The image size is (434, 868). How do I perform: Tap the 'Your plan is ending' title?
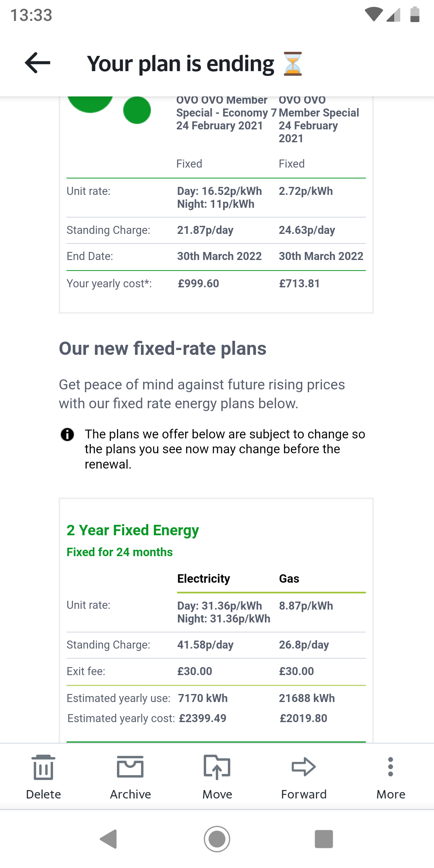181,64
